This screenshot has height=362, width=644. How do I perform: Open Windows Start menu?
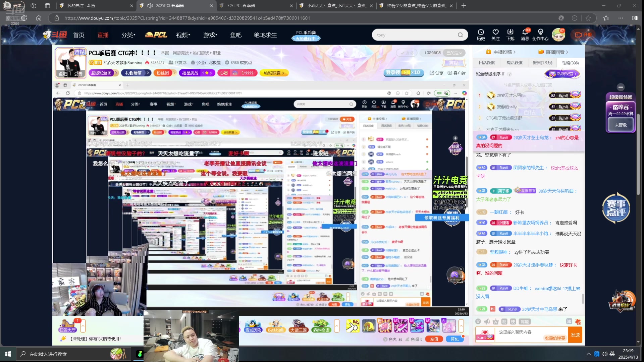[8, 354]
